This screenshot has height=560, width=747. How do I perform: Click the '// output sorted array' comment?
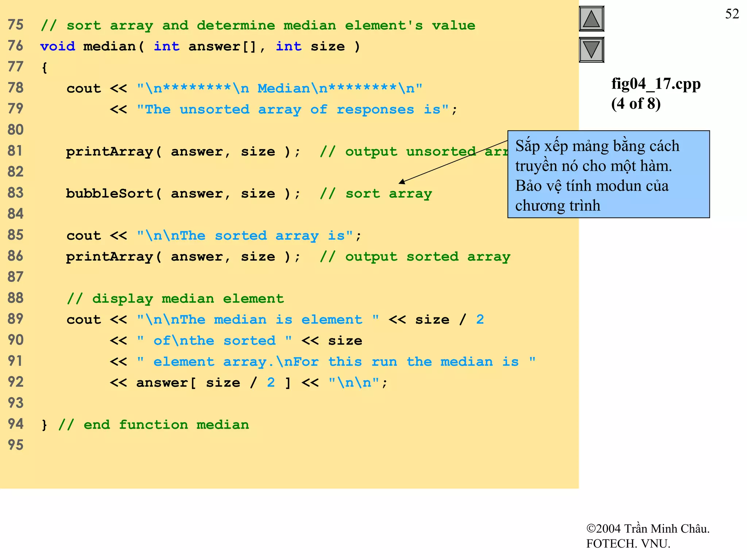(x=415, y=257)
